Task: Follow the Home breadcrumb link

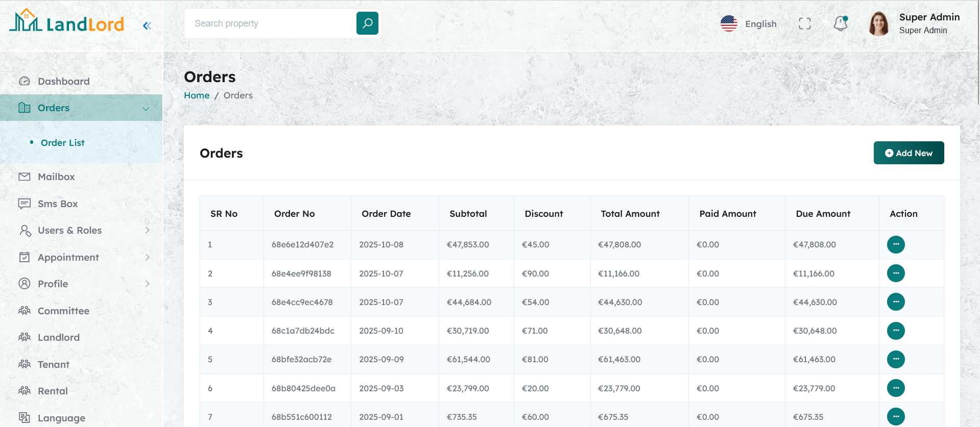Action: point(197,95)
